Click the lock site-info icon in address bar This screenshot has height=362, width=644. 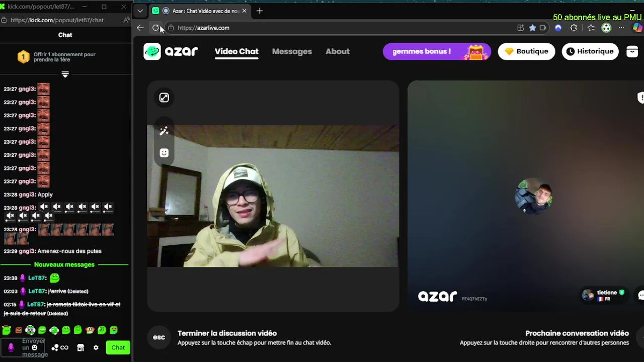171,28
